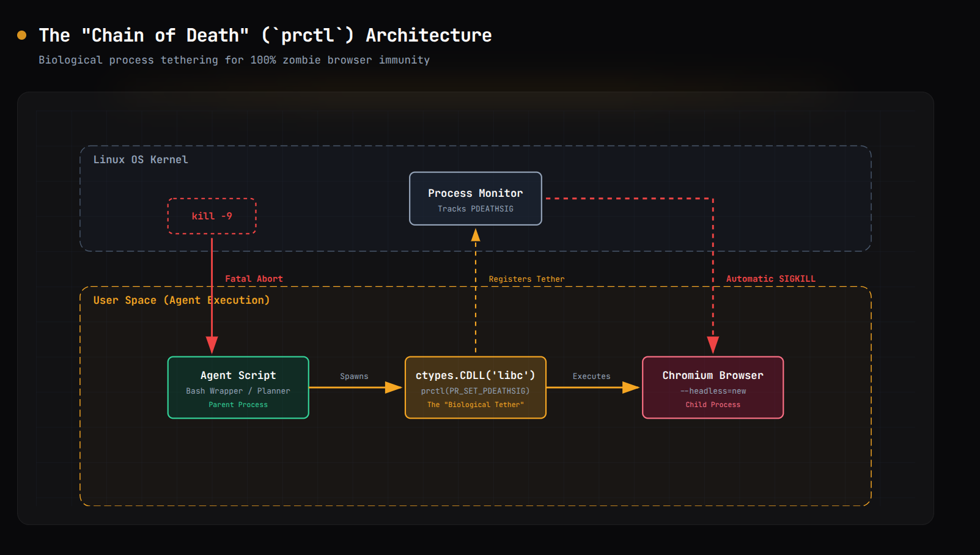Click the "Bash Wrapper / Planner" text
980x555 pixels.
(238, 391)
